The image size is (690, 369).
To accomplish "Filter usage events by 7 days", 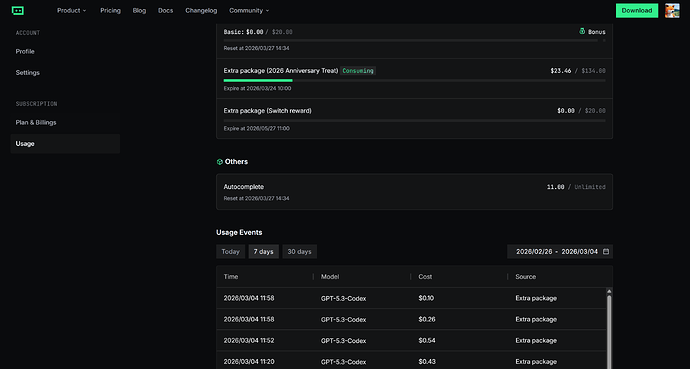I will click(264, 252).
